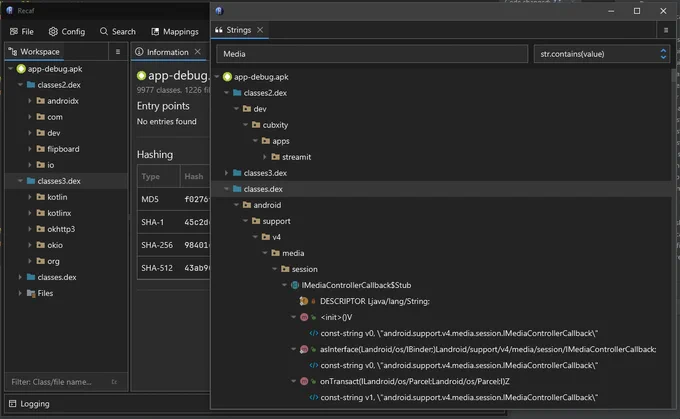
Task: Expand androidx package in Workspace tree
Action: (x=29, y=101)
